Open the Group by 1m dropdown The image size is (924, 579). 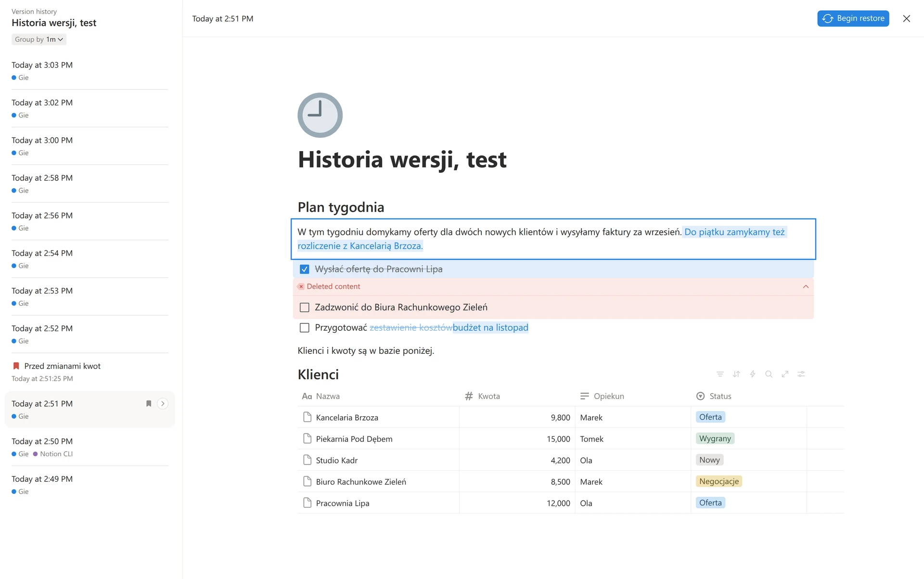tap(39, 39)
